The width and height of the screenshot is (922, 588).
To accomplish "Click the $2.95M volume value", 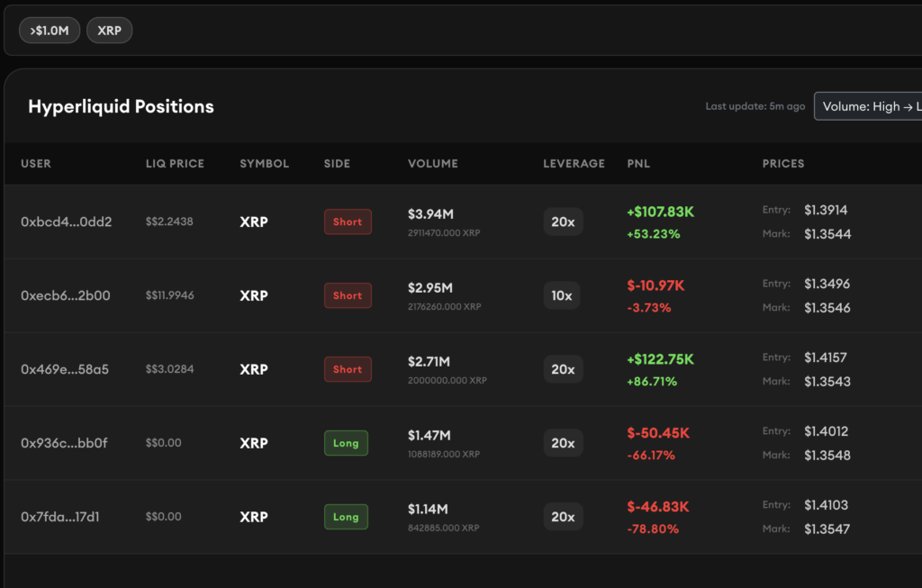I will pyautogui.click(x=430, y=288).
